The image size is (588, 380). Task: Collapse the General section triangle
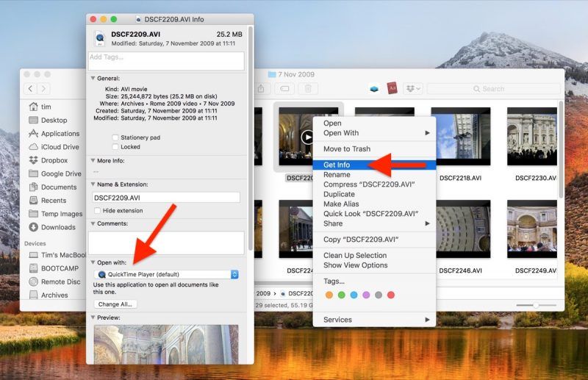[x=93, y=79]
